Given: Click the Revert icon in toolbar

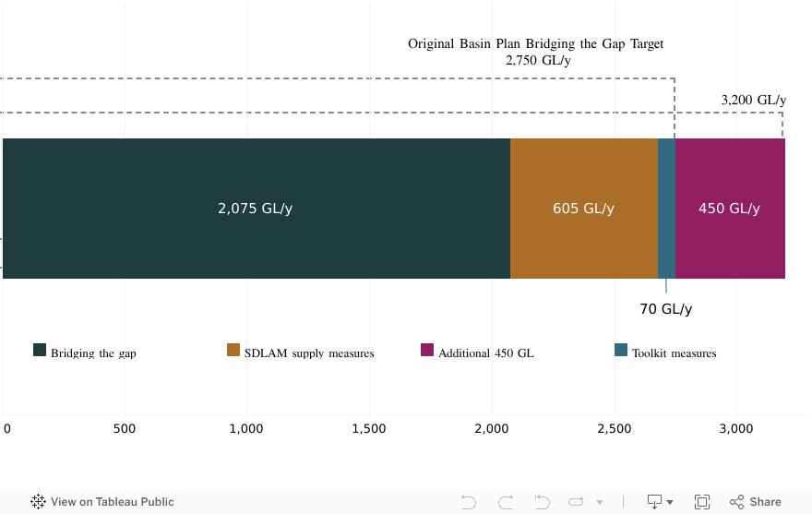Looking at the screenshot, I should pyautogui.click(x=541, y=502).
